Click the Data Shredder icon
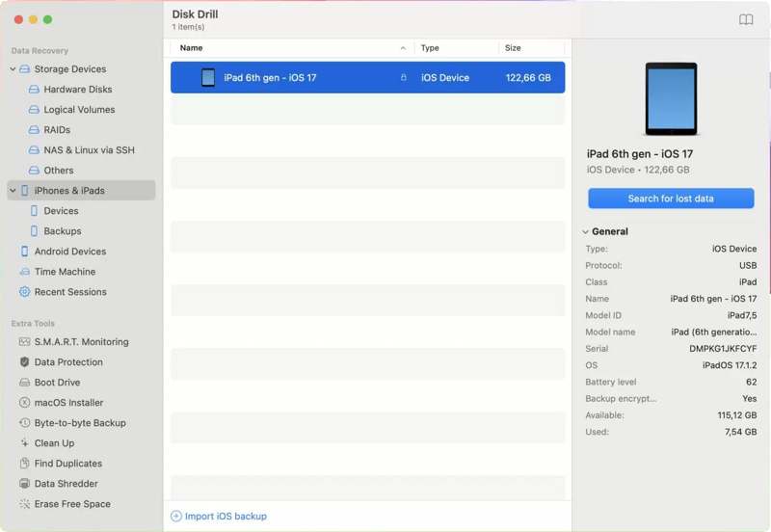This screenshot has height=532, width=771. pos(25,483)
